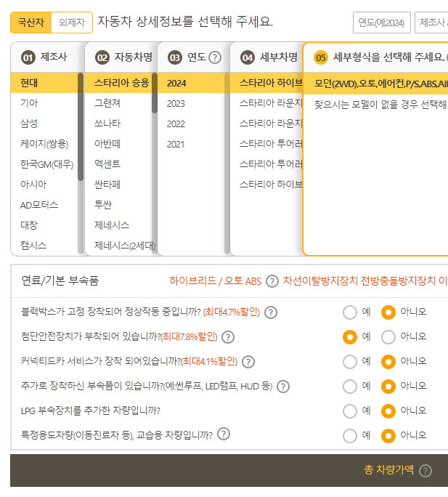Select 예 for LPG 부속장치 question
448x497 pixels.
(350, 411)
